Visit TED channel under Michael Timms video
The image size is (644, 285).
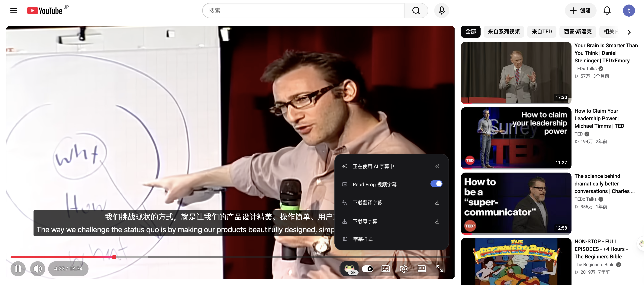click(x=578, y=134)
